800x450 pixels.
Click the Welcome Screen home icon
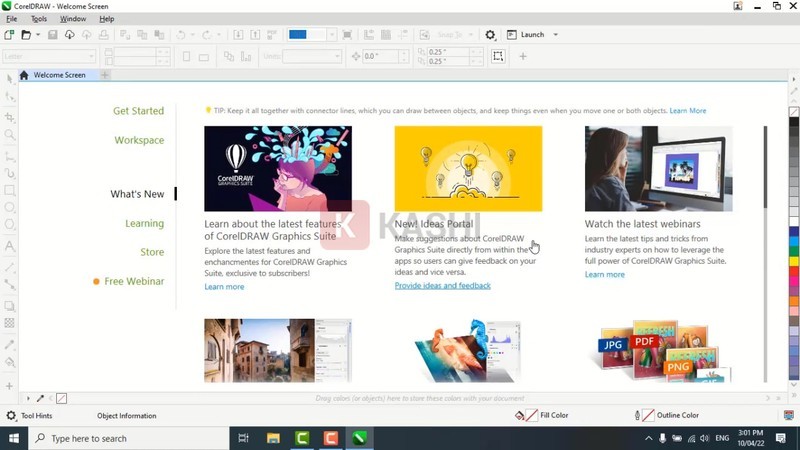click(24, 75)
